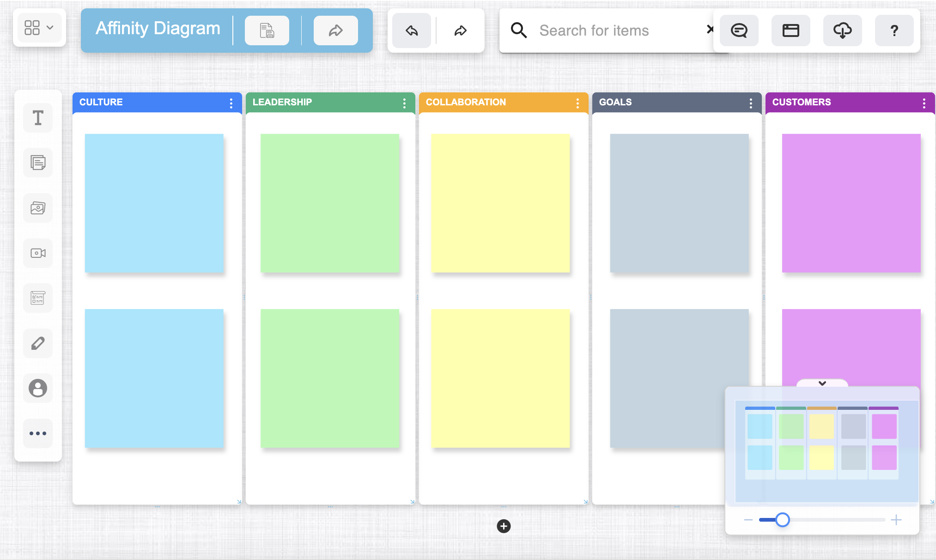Select the Text tool in sidebar

click(x=38, y=118)
